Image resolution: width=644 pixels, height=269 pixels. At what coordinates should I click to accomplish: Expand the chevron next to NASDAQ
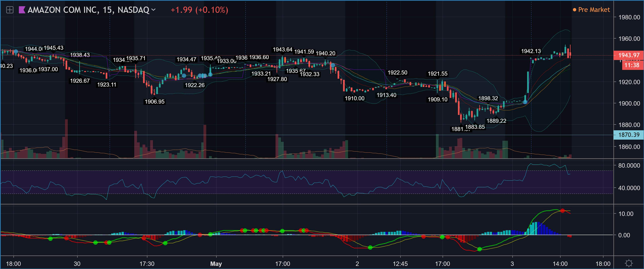pos(153,10)
